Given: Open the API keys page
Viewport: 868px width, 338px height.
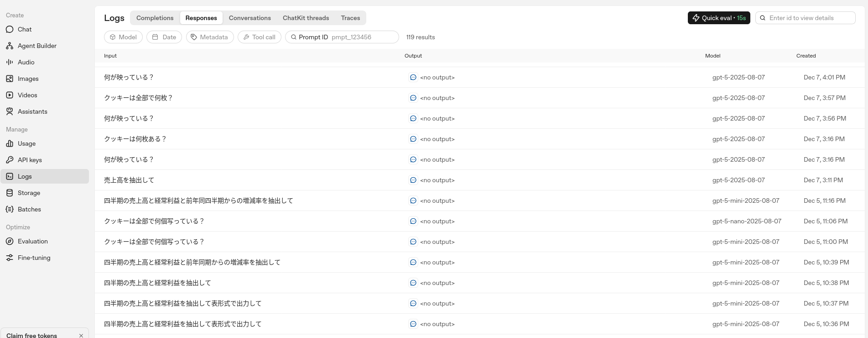Looking at the screenshot, I should coord(29,160).
